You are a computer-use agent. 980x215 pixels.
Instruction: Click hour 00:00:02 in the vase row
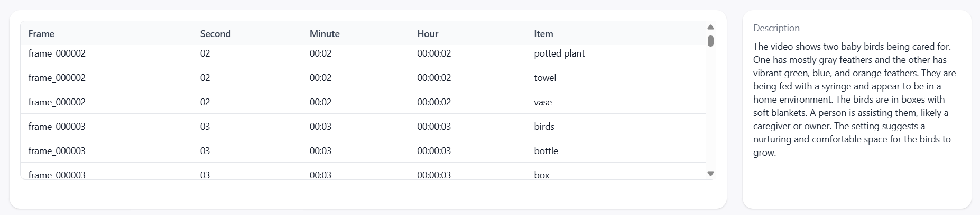(434, 102)
